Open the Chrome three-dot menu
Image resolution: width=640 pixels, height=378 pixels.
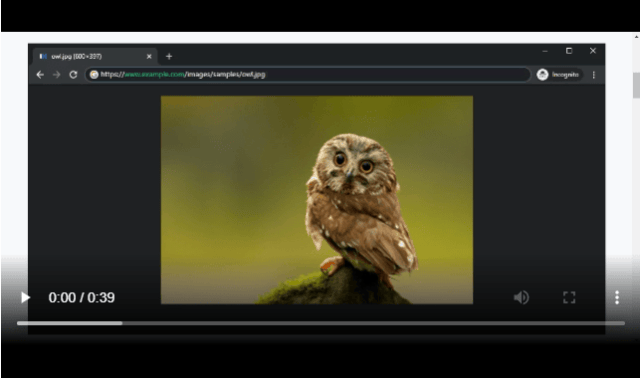[594, 75]
